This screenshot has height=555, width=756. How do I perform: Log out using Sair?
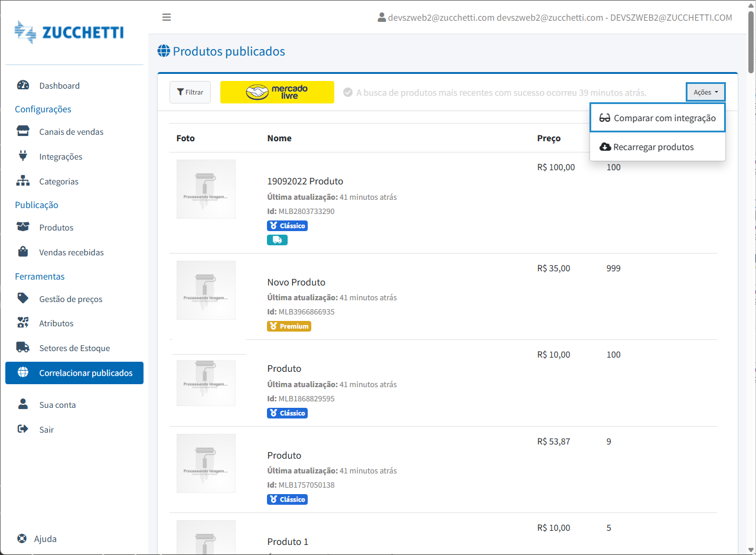(x=47, y=430)
